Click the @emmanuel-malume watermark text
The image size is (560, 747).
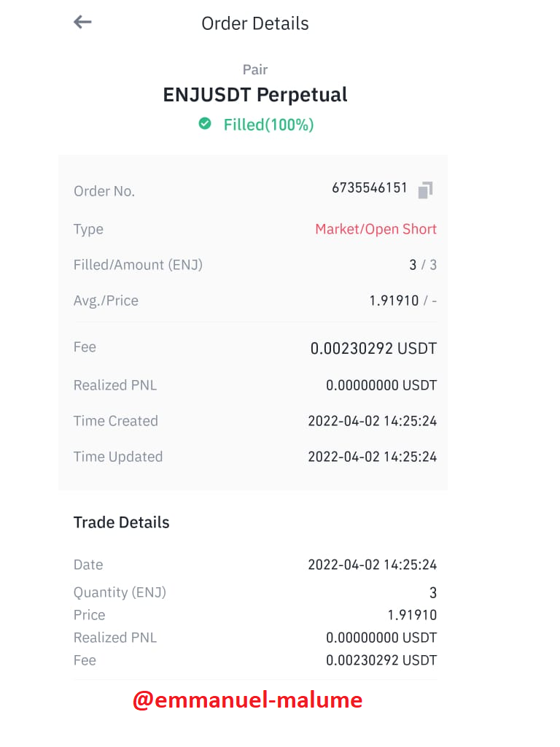(x=248, y=700)
